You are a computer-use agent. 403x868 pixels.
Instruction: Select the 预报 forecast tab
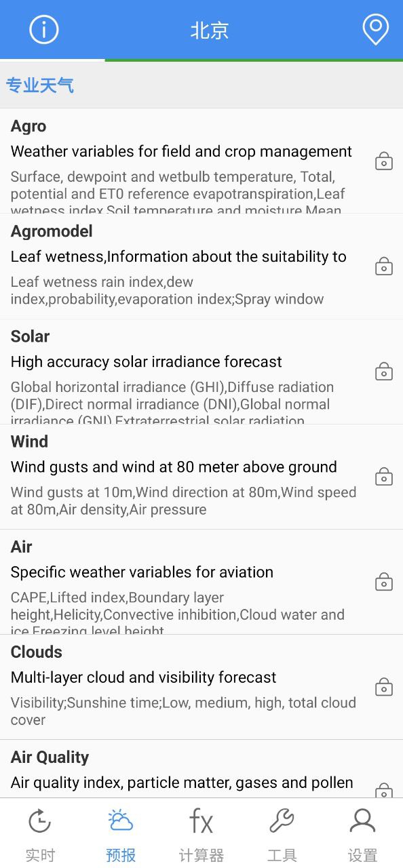(x=121, y=833)
